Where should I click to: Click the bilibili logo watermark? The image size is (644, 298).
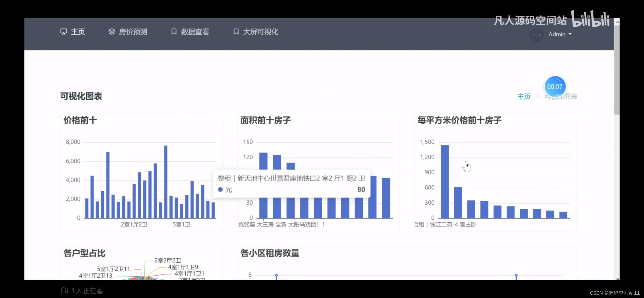tap(590, 19)
